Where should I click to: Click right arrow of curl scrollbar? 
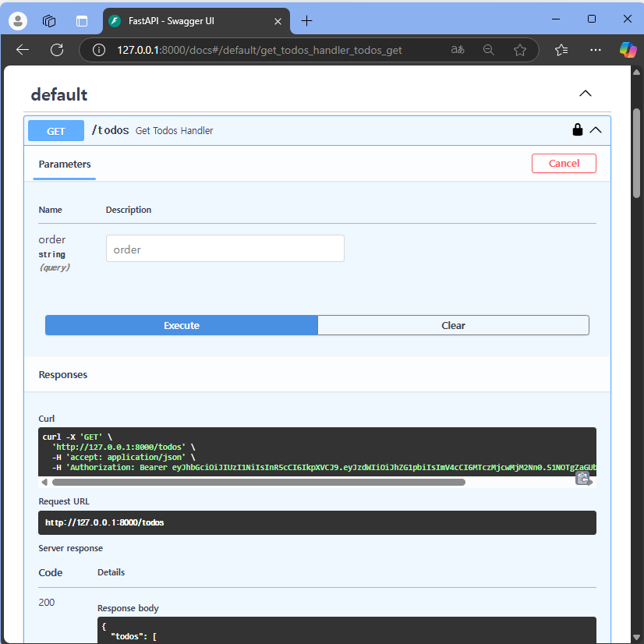point(591,482)
